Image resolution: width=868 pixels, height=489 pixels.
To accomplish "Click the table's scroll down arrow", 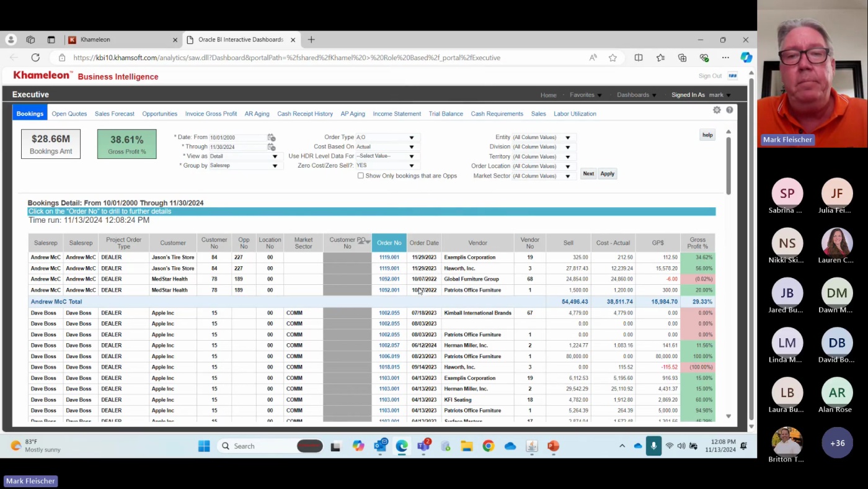I will 728,416.
